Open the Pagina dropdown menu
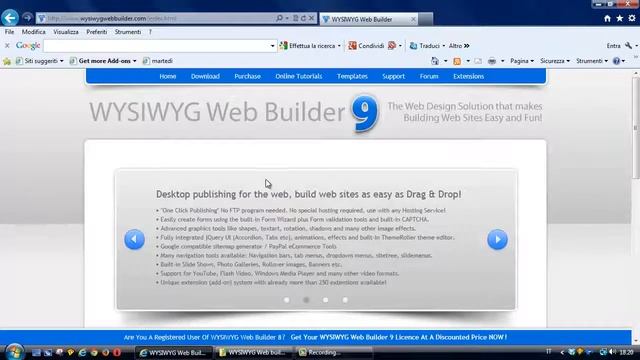This screenshot has height=360, width=640. pyautogui.click(x=522, y=61)
